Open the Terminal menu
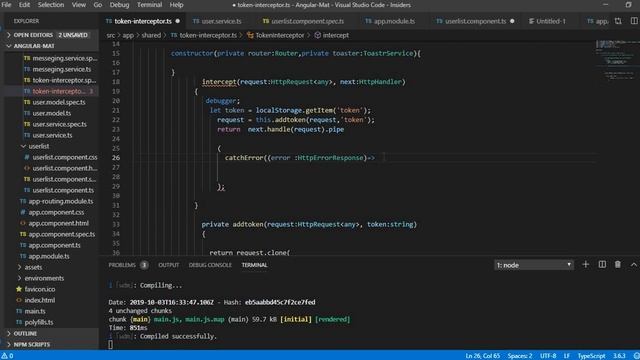640x360 pixels. (149, 5)
